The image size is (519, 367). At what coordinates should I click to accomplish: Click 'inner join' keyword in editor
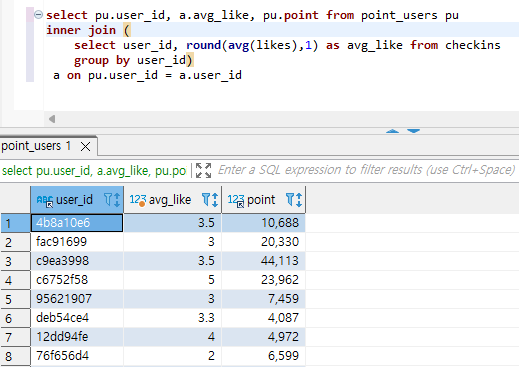pyautogui.click(x=81, y=30)
